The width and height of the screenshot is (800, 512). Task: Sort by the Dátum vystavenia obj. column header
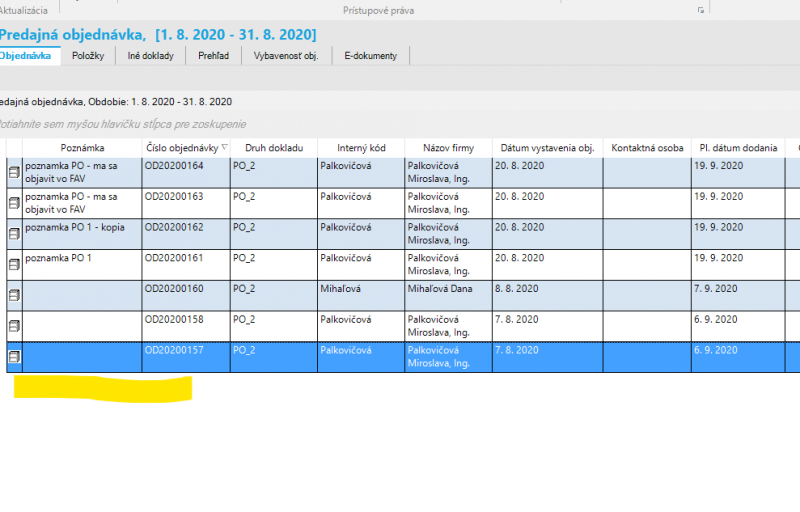coord(547,148)
